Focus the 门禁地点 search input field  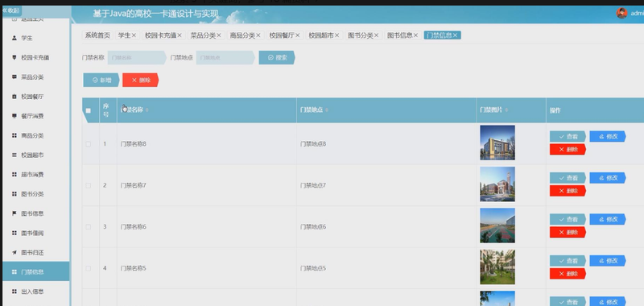[x=225, y=57]
